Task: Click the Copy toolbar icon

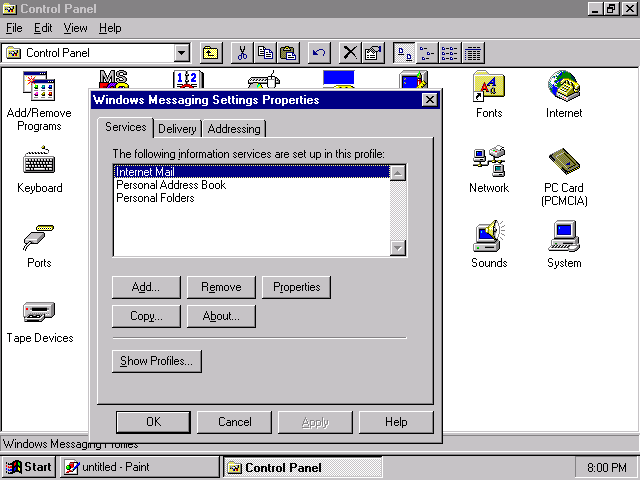Action: [265, 53]
